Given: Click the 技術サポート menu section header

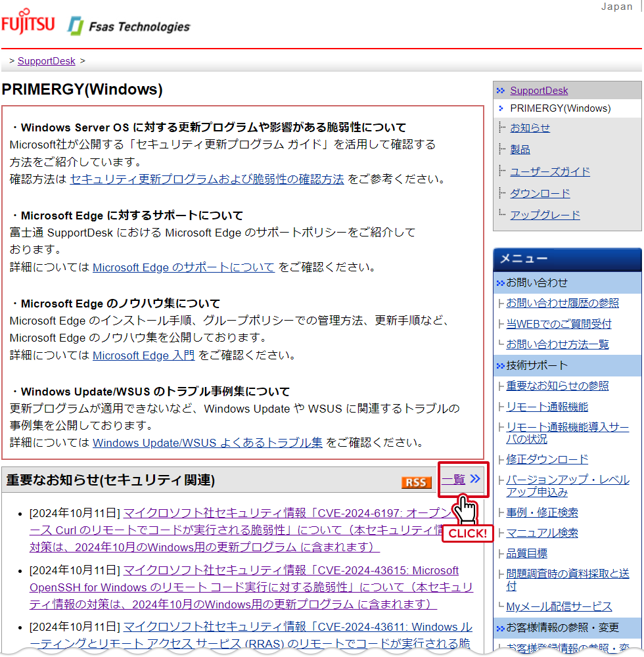Looking at the screenshot, I should (567, 365).
